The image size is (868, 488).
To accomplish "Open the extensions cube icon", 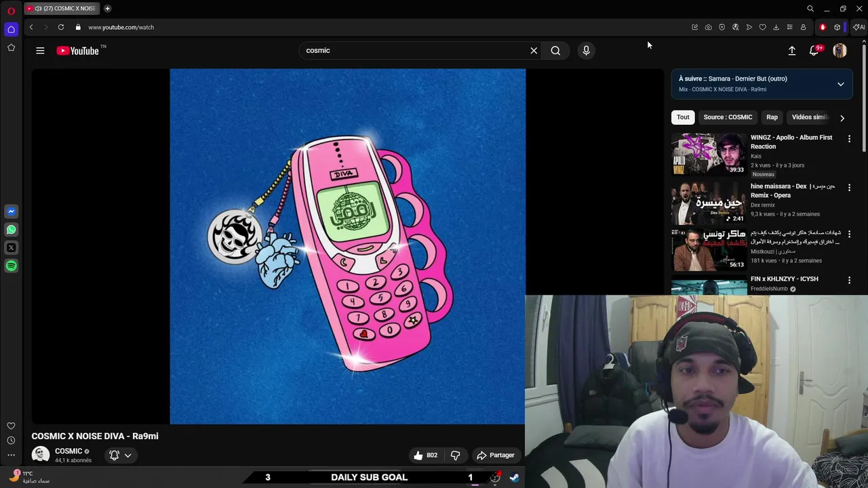I will (x=837, y=27).
